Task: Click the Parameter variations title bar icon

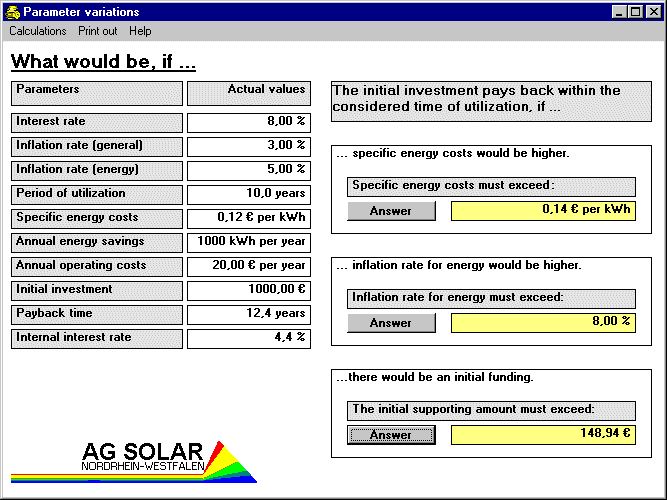Action: (x=13, y=12)
